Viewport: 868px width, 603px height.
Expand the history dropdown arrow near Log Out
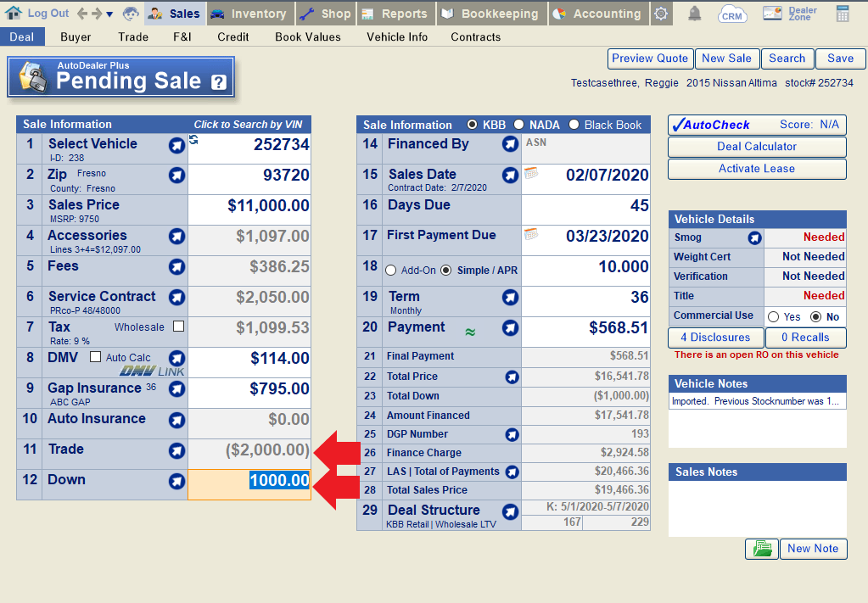coord(109,14)
